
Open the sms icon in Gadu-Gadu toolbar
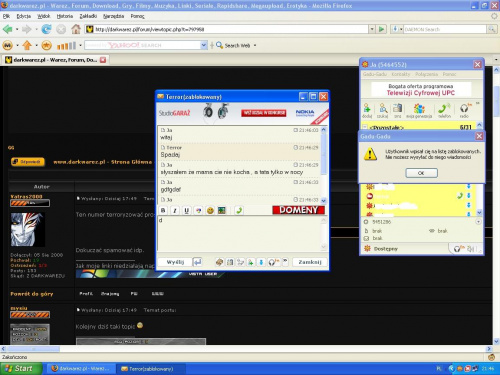point(397,110)
